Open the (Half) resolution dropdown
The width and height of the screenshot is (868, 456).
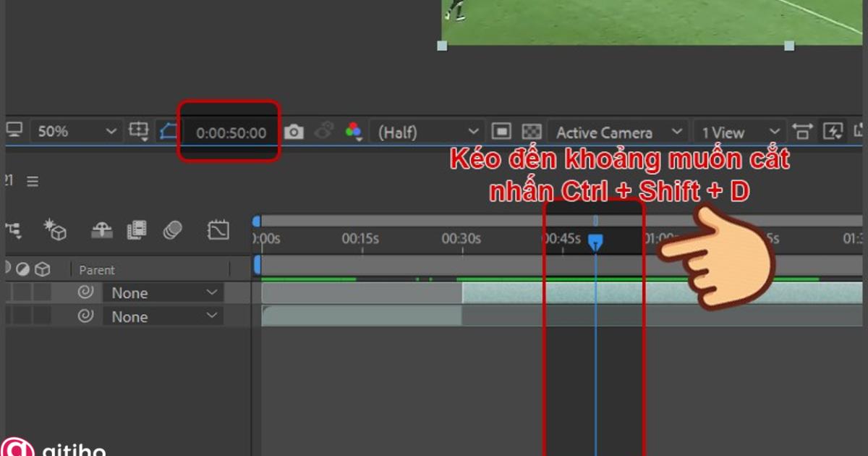[427, 132]
